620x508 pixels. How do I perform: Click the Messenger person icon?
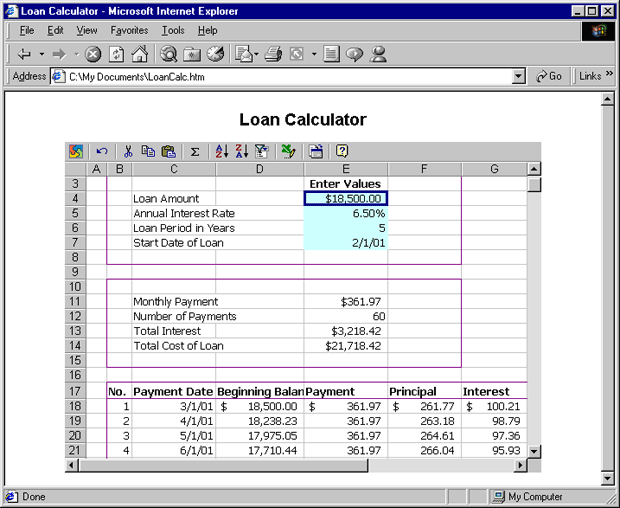click(x=378, y=54)
